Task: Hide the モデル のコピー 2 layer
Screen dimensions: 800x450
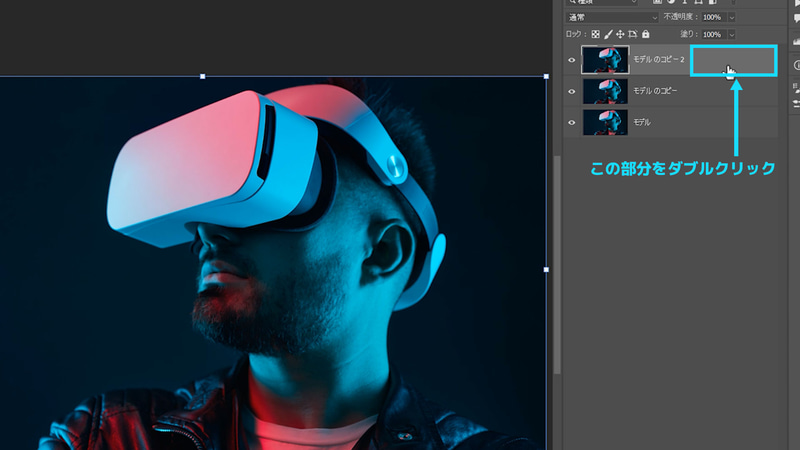Action: pos(571,60)
